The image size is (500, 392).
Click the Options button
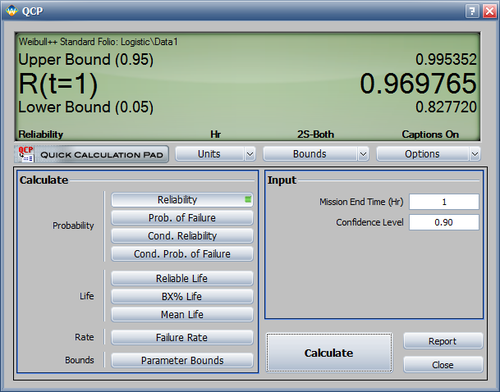(423, 154)
